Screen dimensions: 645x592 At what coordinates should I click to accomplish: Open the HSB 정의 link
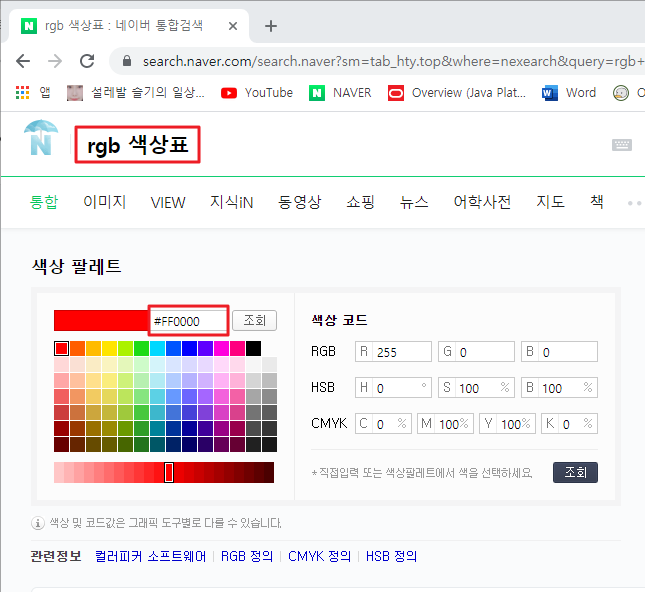pyautogui.click(x=391, y=556)
